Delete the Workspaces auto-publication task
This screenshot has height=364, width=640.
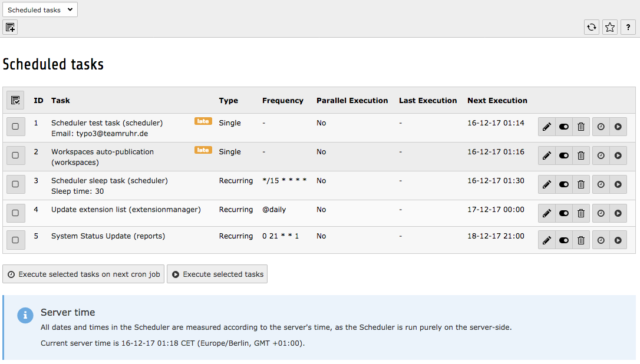(x=581, y=155)
